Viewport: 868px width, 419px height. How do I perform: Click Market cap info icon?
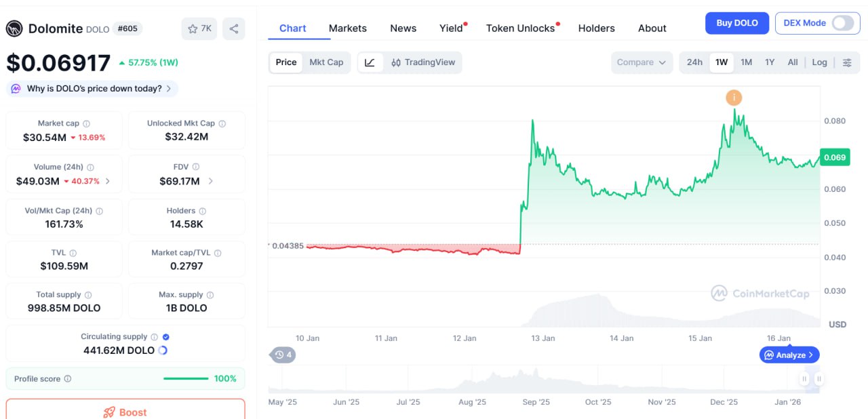86,123
